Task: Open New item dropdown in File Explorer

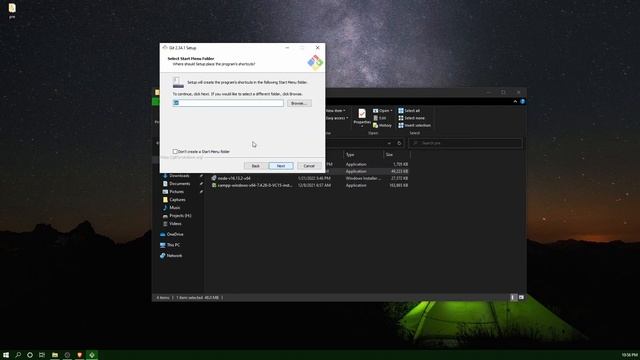Action: [336, 111]
